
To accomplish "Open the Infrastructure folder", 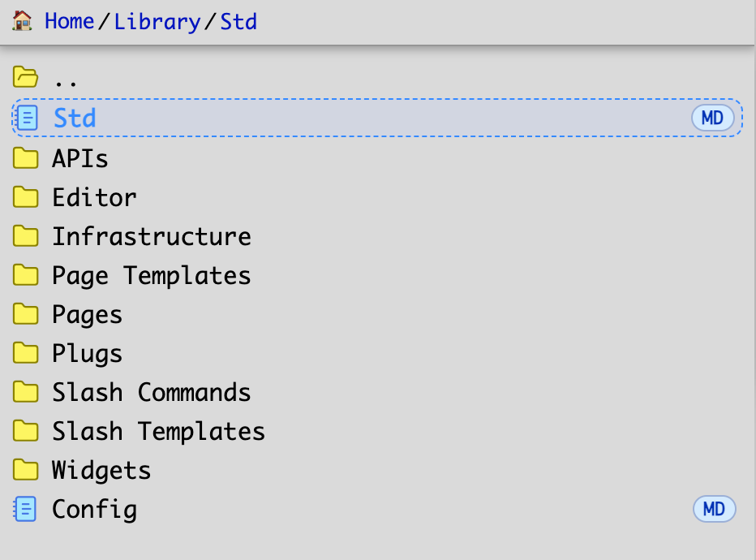I will point(152,237).
